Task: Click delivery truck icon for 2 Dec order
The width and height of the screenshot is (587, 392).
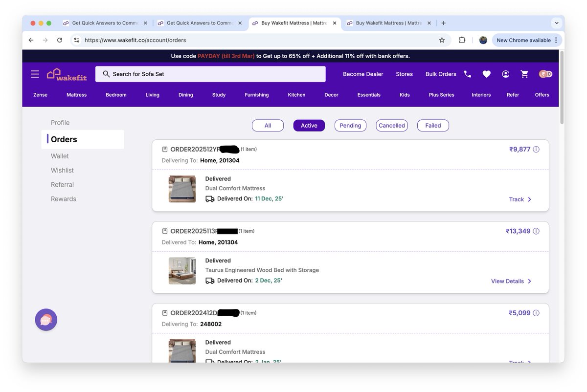Action: click(x=210, y=281)
